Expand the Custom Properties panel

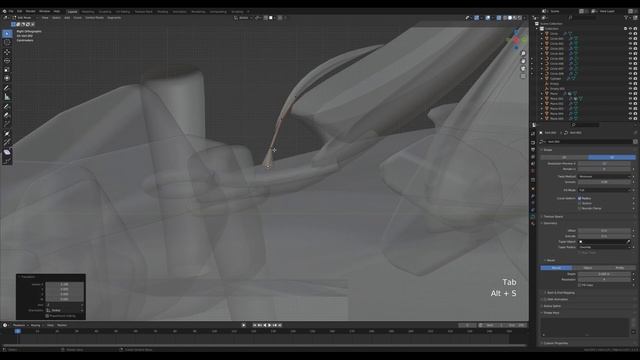click(x=555, y=343)
